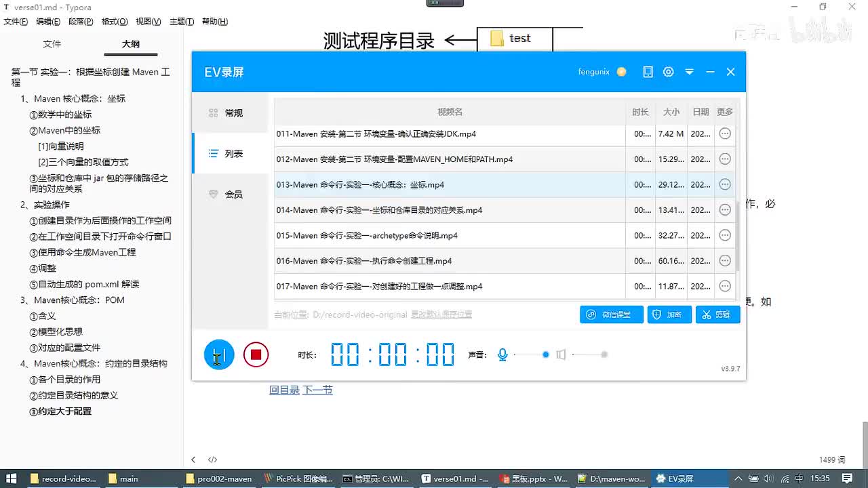The image size is (868, 488).
Task: Open the mobile device icon in EV录屏 header
Action: pos(648,72)
